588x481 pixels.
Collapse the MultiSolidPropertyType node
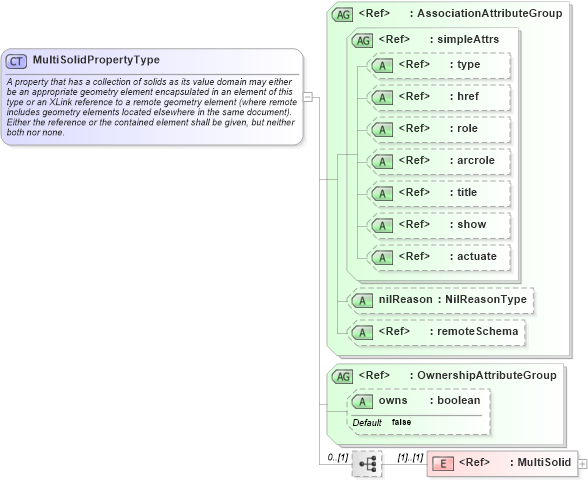[308, 97]
